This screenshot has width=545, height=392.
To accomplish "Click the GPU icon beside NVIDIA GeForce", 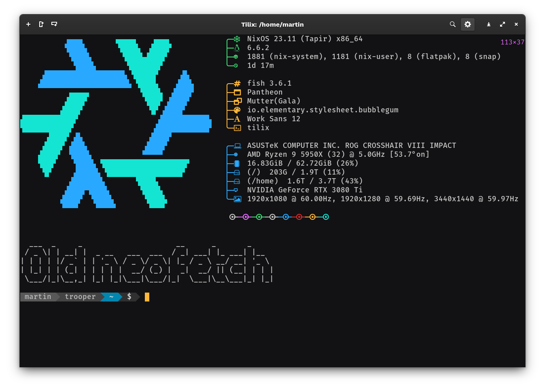I will point(236,190).
